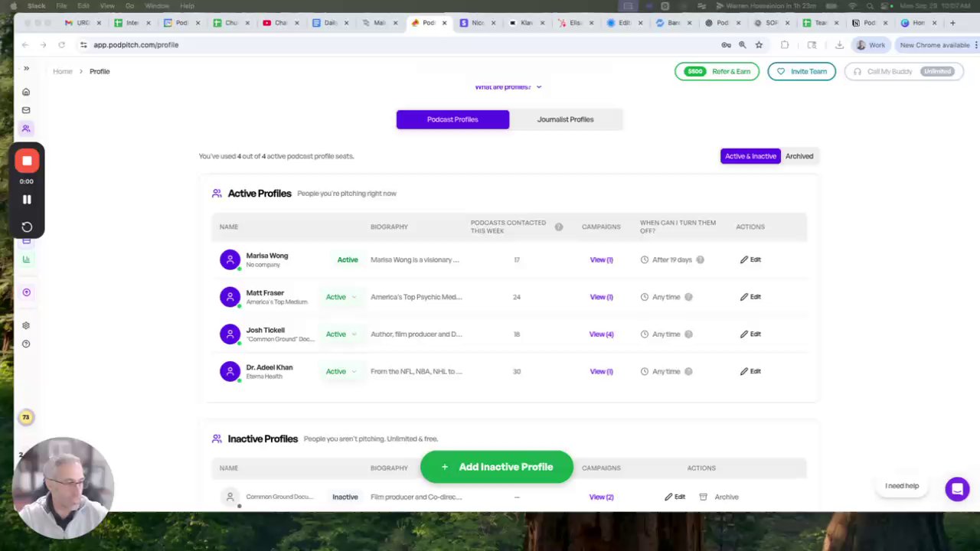The width and height of the screenshot is (980, 551).
Task: Click info icon next to After 19 days
Action: coord(700,259)
